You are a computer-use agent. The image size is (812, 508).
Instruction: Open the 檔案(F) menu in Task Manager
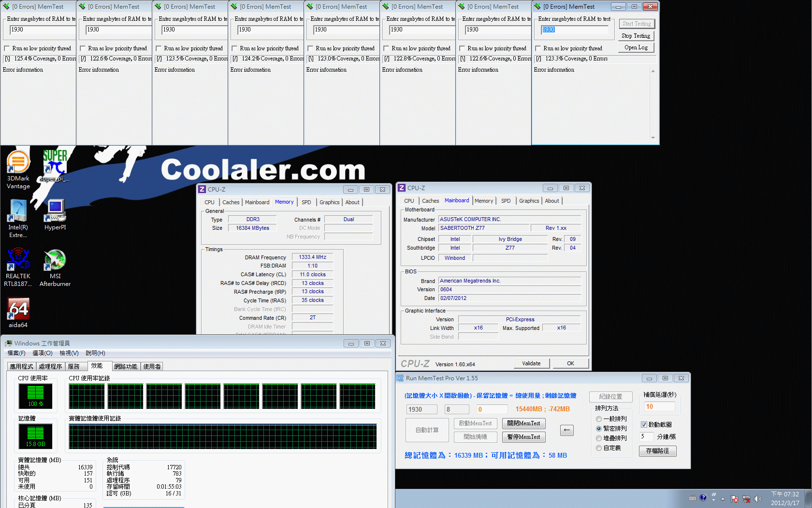16,353
